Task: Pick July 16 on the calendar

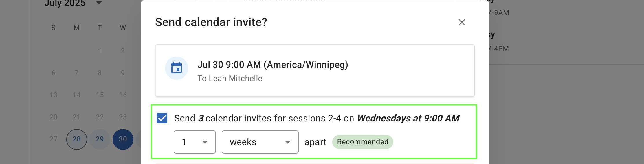Action: pos(123,95)
